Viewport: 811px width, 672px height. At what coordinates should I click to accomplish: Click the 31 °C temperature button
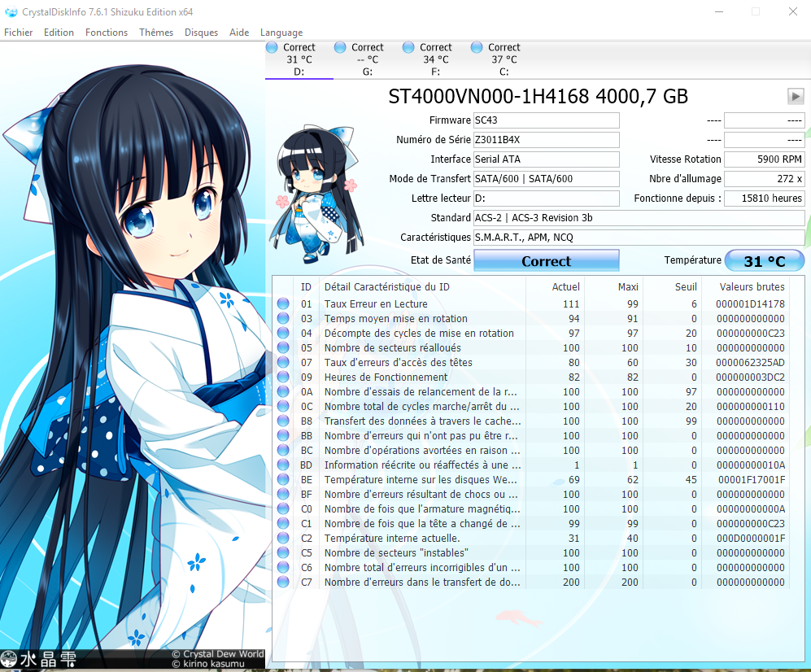(764, 261)
